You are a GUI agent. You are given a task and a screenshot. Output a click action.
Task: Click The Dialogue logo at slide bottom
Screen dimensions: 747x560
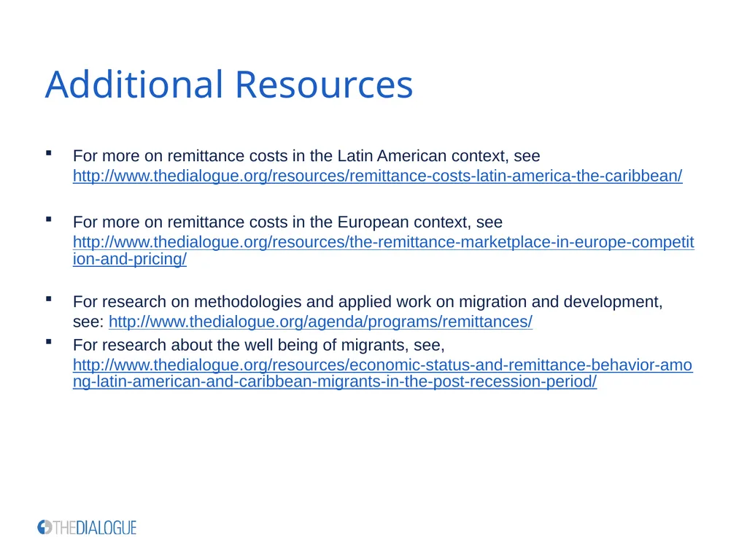tap(87, 528)
